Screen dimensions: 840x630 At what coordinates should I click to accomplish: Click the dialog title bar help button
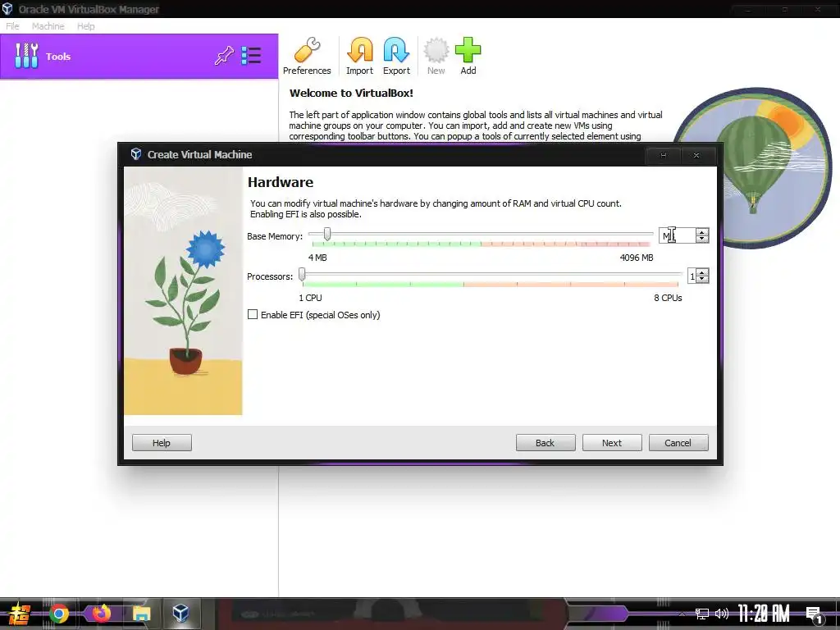(x=663, y=155)
